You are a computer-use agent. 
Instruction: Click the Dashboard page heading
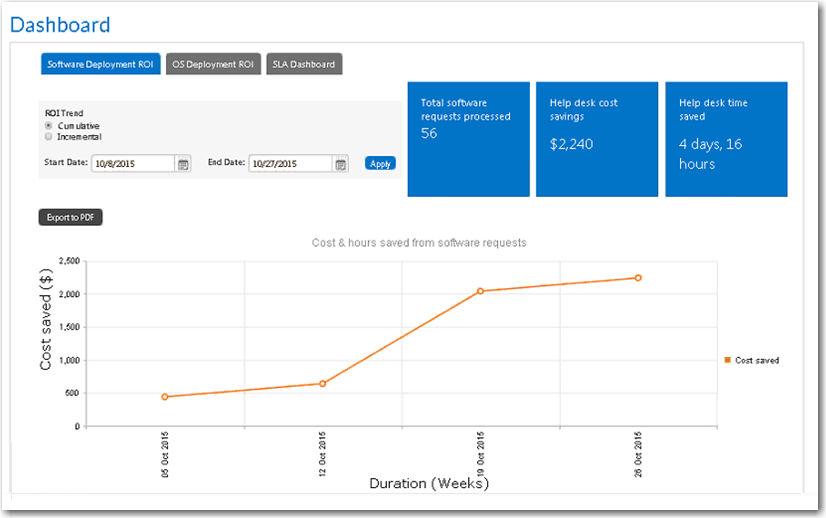point(60,25)
